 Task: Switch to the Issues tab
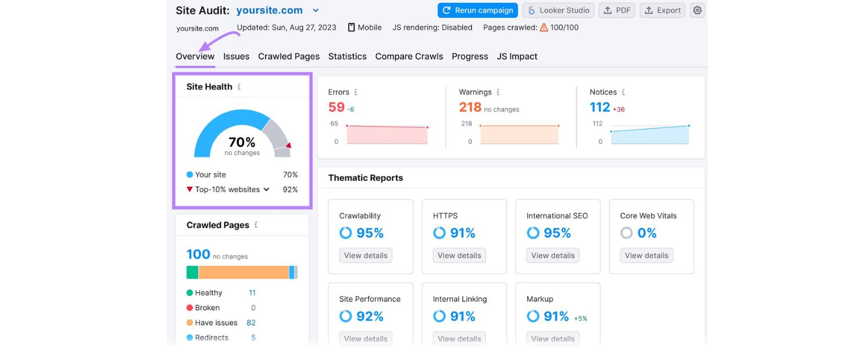click(x=236, y=56)
